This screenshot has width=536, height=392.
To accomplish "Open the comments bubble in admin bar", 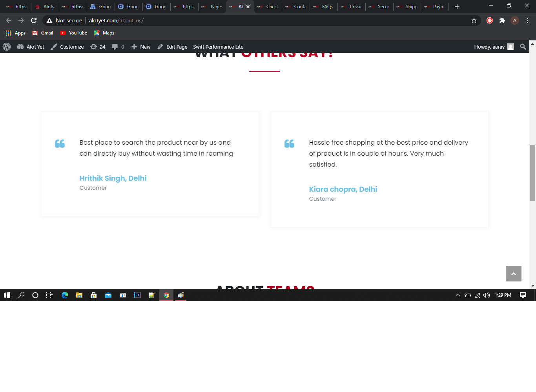I will 118,47.
